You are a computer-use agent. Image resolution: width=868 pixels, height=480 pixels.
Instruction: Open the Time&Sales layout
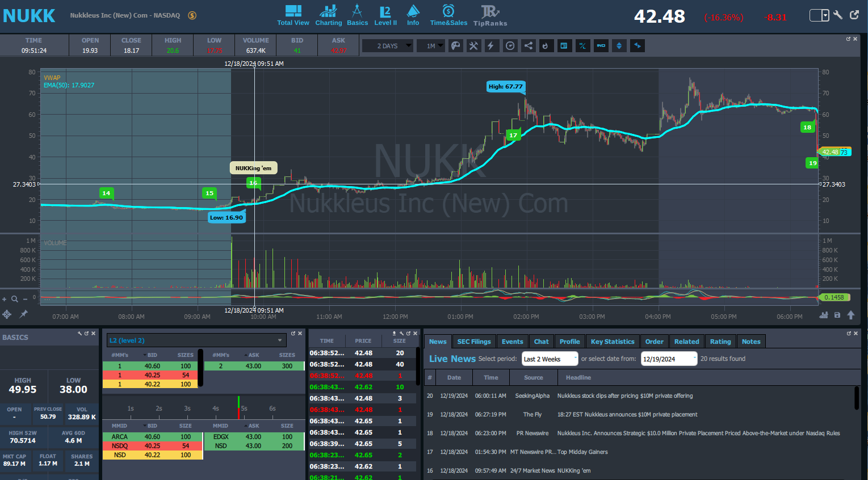click(448, 15)
